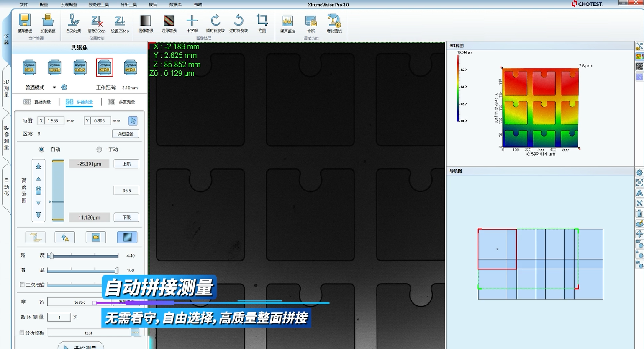644x349 pixels.
Task: Open the 诊断 diagnostics tool
Action: tap(311, 21)
